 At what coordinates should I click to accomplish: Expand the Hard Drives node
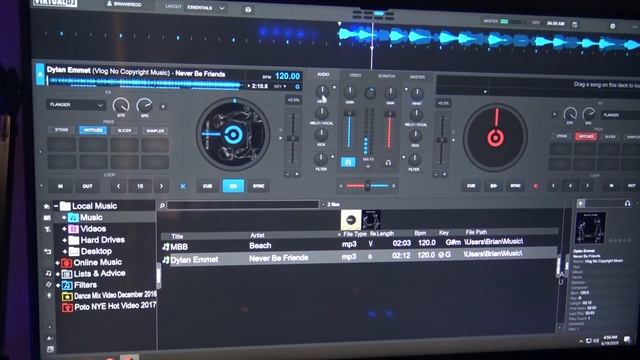[x=64, y=240]
